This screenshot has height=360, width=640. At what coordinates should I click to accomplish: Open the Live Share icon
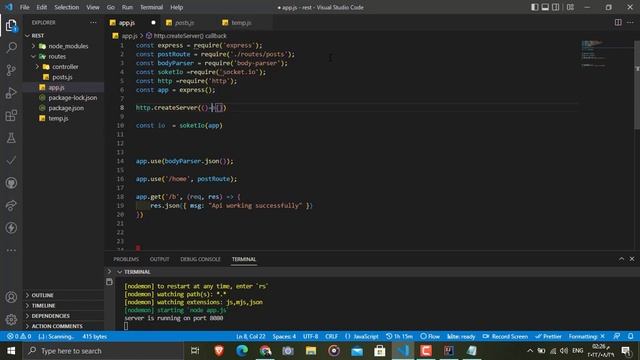point(11,205)
